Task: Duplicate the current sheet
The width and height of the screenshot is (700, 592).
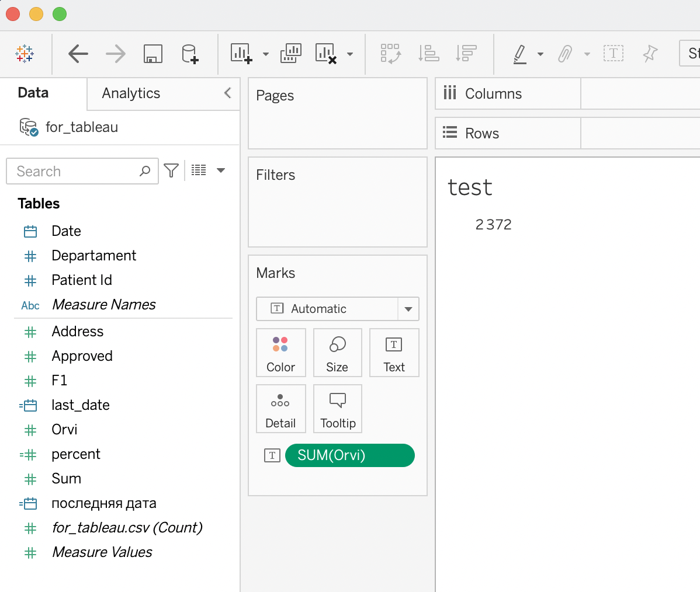Action: click(291, 54)
